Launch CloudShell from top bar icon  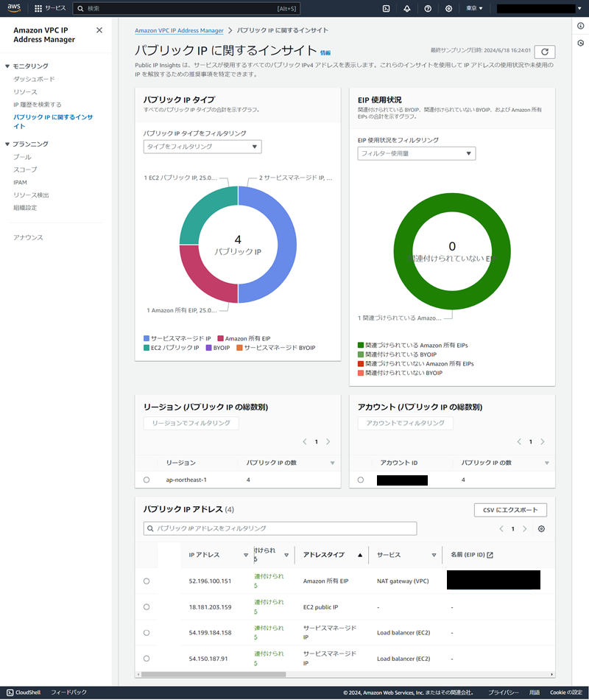coord(387,8)
